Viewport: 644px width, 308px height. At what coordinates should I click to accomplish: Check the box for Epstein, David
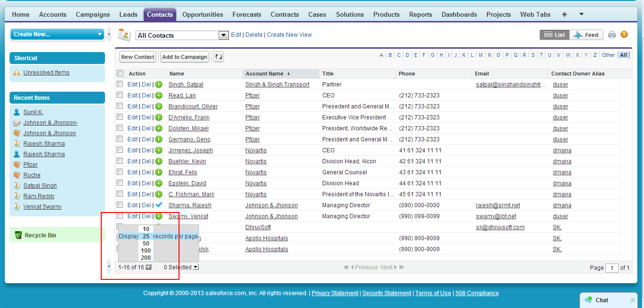point(120,183)
